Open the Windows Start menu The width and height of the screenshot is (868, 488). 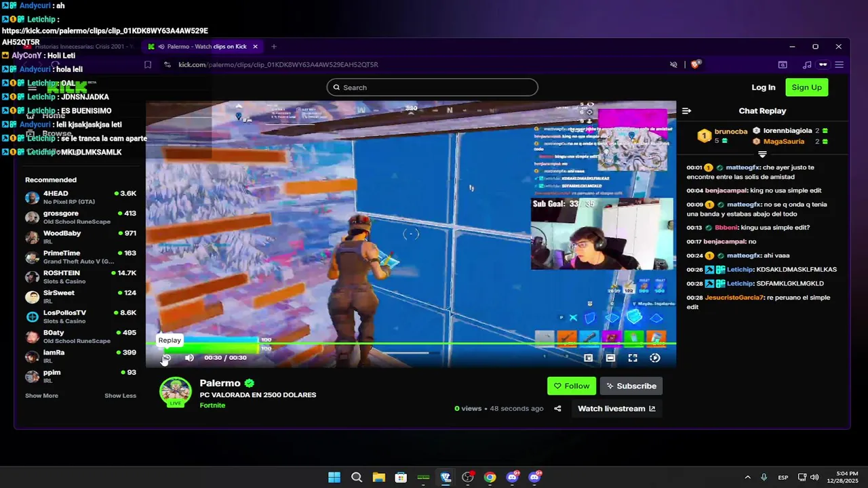pos(334,477)
